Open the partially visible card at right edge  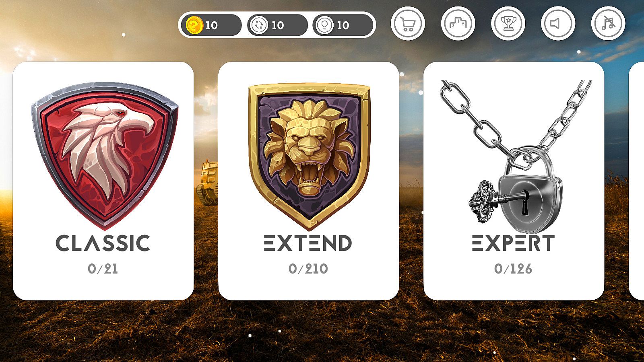tap(637, 181)
